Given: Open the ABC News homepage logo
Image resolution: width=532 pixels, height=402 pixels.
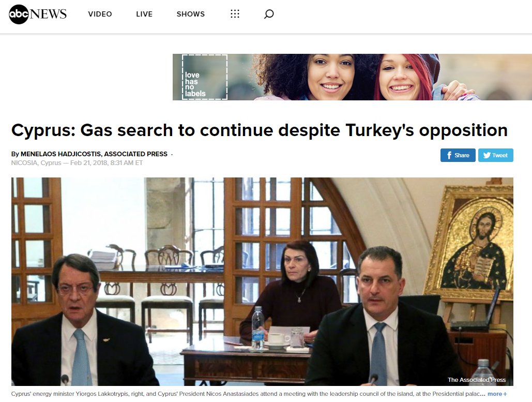Looking at the screenshot, I should [38, 14].
